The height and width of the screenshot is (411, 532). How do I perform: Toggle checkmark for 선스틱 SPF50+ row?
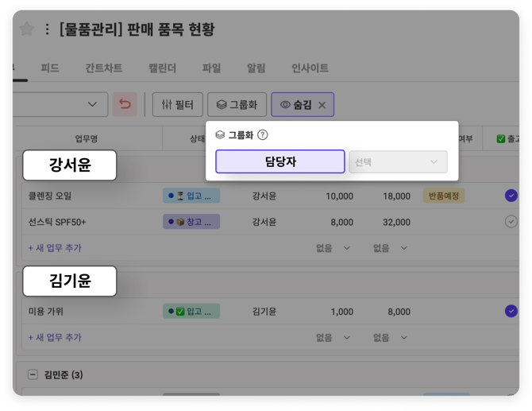[x=511, y=222]
